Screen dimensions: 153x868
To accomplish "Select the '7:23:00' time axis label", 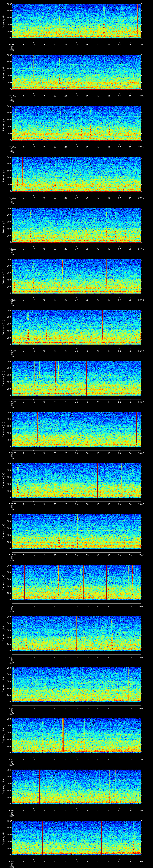I will [x=12, y=402].
